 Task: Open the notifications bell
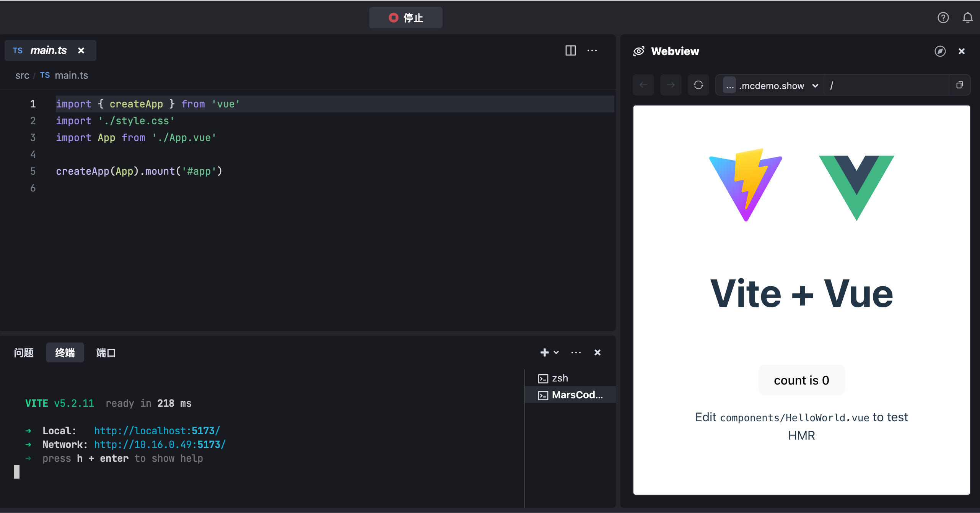[x=967, y=18]
